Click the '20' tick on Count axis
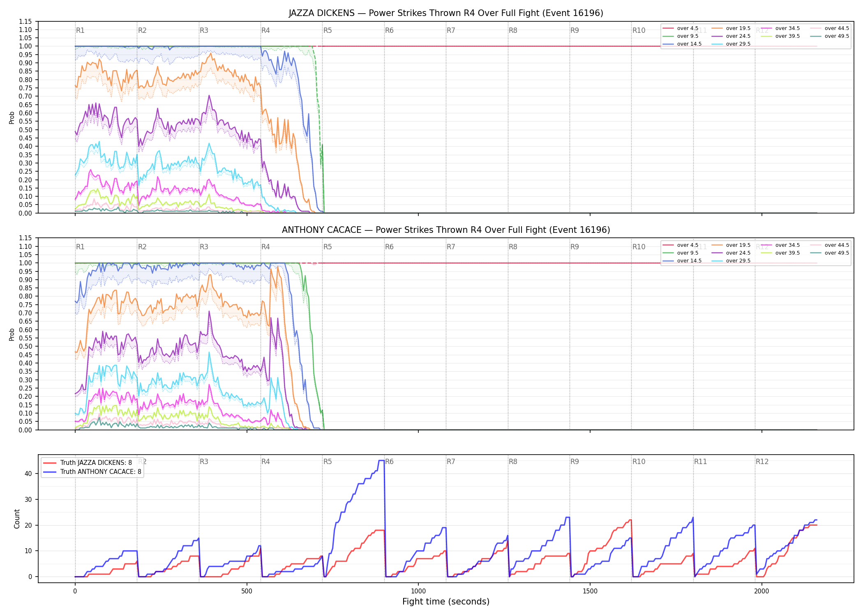Image resolution: width=863 pixels, height=616 pixels. click(x=28, y=525)
